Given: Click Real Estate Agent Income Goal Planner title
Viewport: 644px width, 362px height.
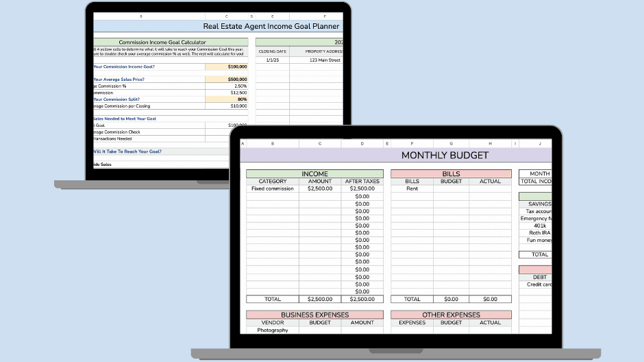Looking at the screenshot, I should 271,26.
